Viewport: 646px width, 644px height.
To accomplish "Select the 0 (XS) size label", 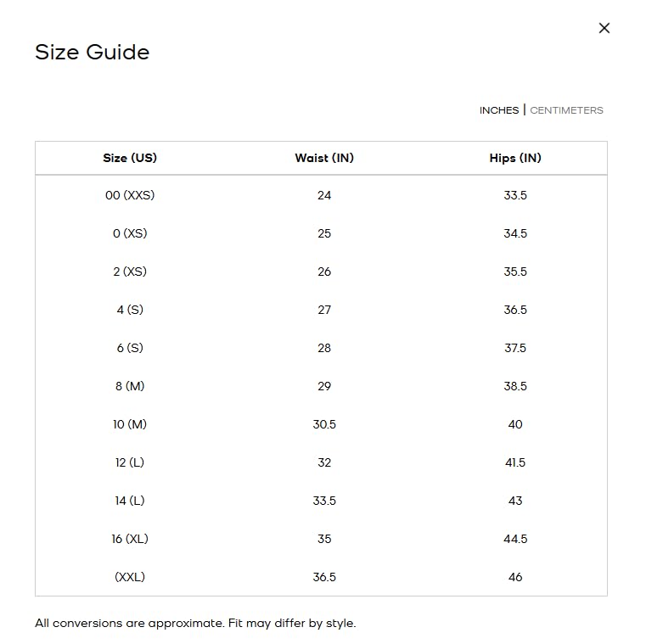I will tap(130, 233).
